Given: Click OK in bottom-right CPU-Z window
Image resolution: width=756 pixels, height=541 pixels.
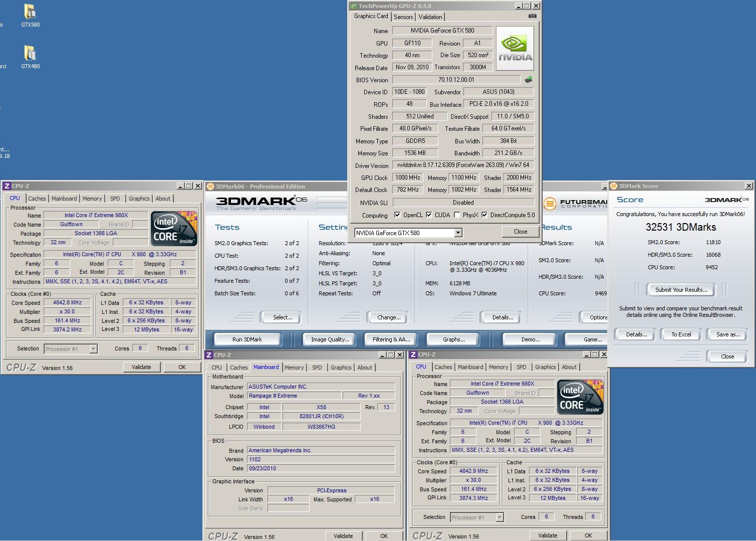Looking at the screenshot, I should pyautogui.click(x=588, y=535).
